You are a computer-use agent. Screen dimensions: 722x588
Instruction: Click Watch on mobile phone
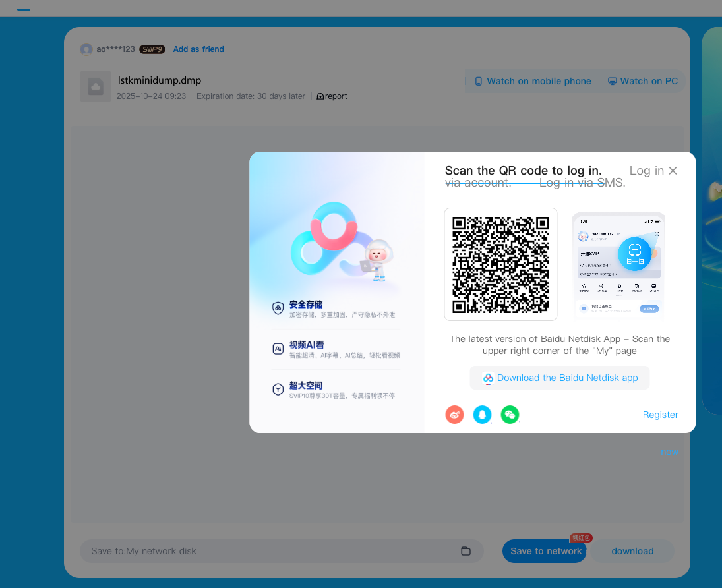(533, 81)
